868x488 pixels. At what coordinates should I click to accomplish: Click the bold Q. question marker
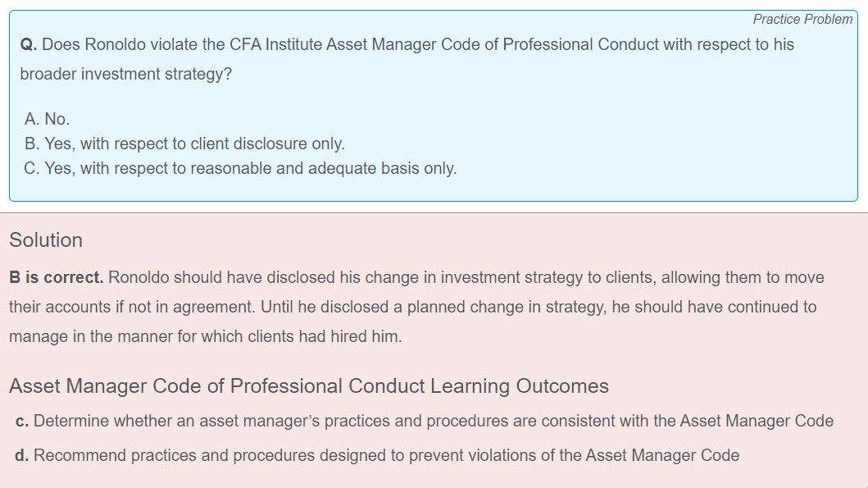tap(28, 45)
